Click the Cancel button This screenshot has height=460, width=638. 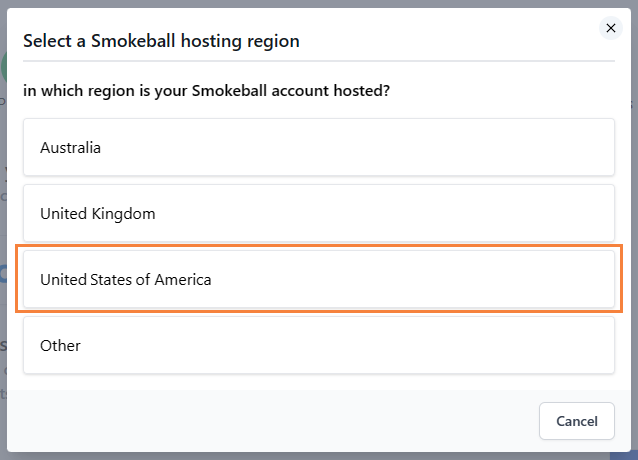[577, 421]
